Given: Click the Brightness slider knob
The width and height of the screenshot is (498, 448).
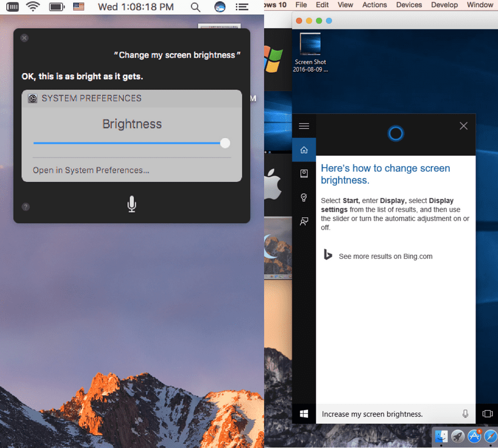Looking at the screenshot, I should [225, 143].
